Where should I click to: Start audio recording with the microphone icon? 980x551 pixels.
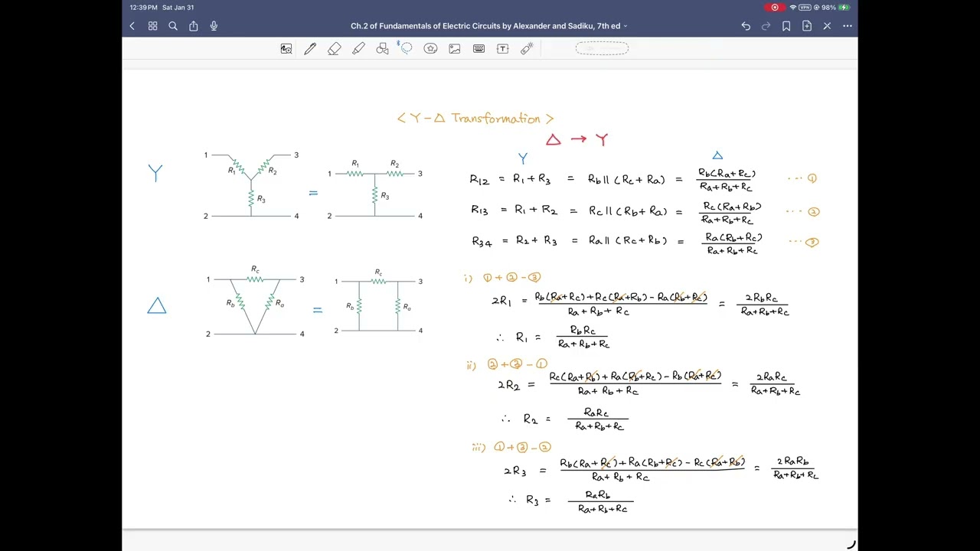tap(214, 26)
